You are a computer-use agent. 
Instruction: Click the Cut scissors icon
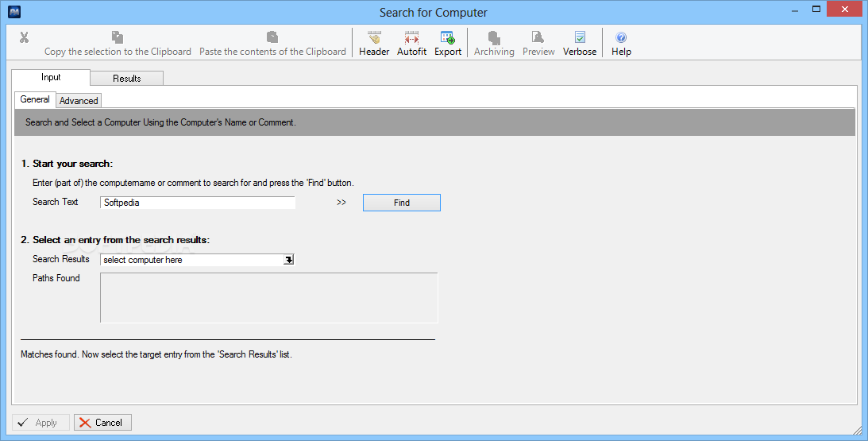point(24,37)
